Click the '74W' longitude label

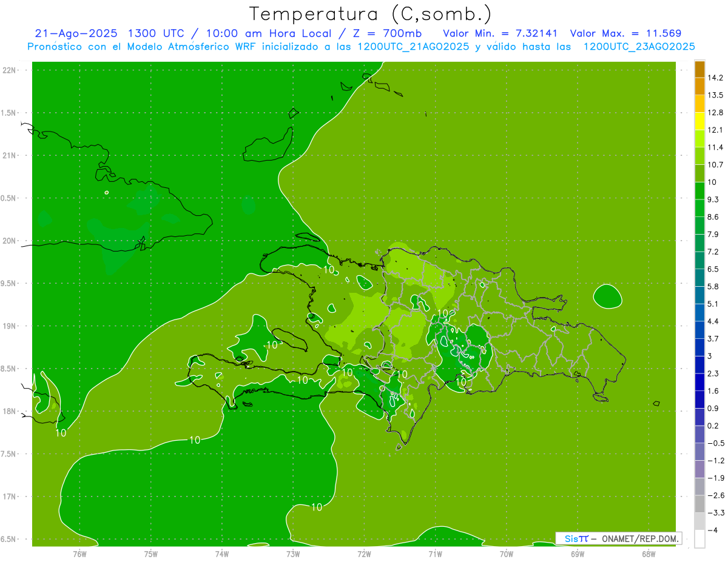[222, 554]
